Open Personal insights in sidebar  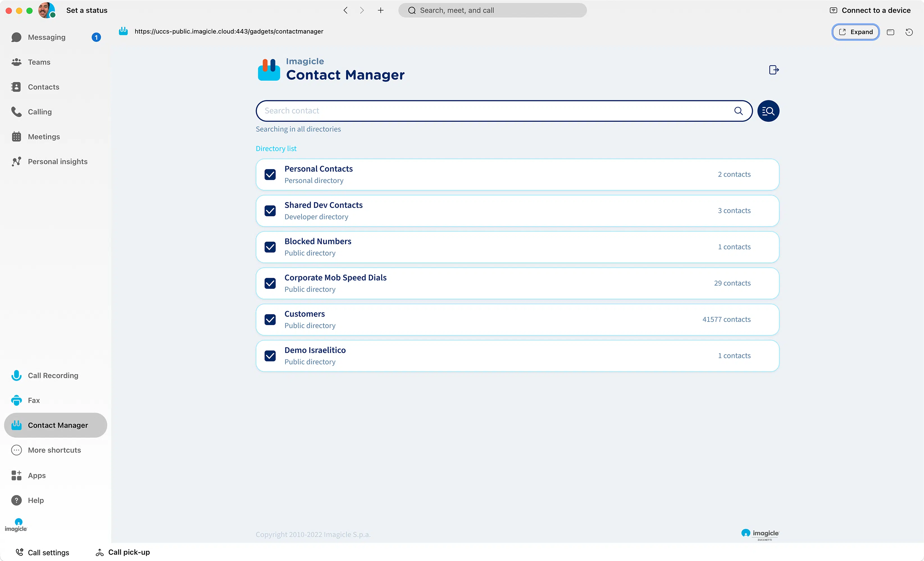(x=57, y=162)
